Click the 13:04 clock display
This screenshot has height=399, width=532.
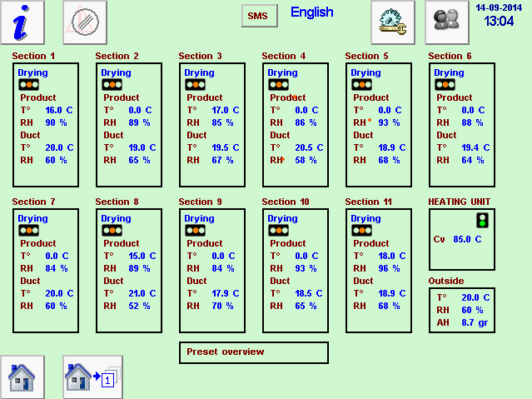(x=499, y=22)
